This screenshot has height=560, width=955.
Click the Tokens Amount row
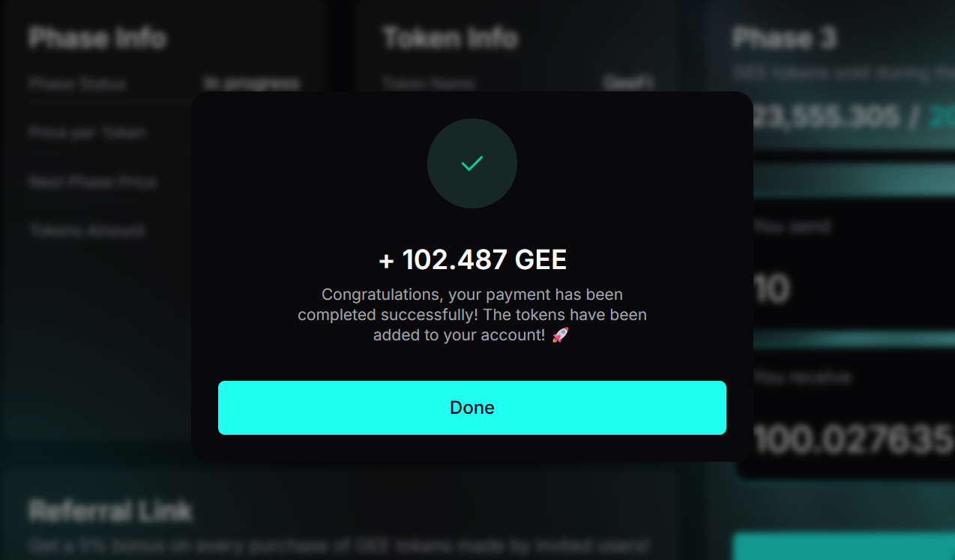87,231
